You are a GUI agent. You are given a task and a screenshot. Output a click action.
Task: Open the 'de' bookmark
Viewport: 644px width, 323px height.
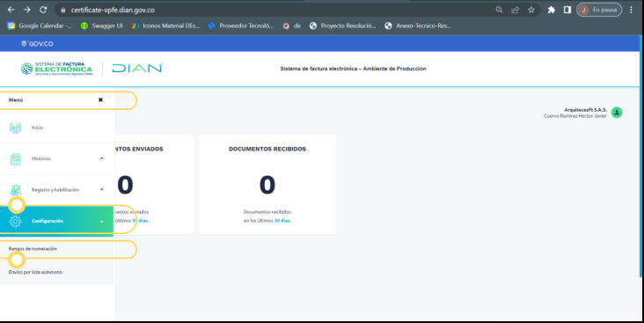(292, 26)
